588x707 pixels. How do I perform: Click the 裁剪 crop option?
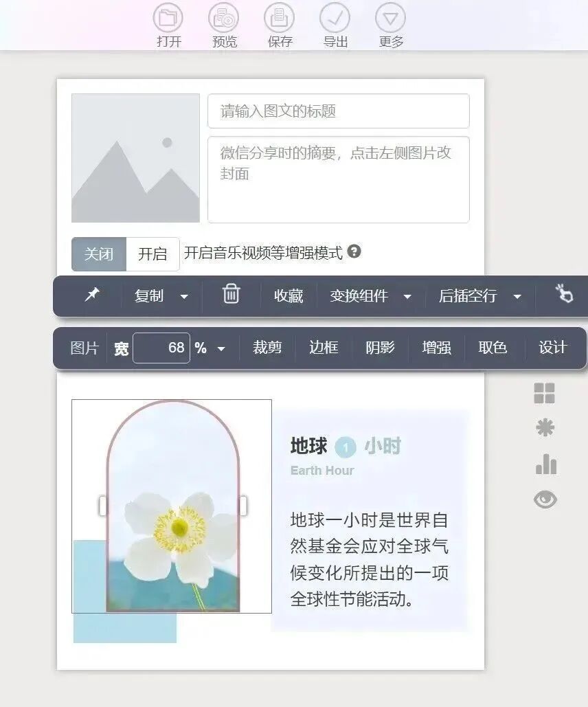(x=267, y=347)
